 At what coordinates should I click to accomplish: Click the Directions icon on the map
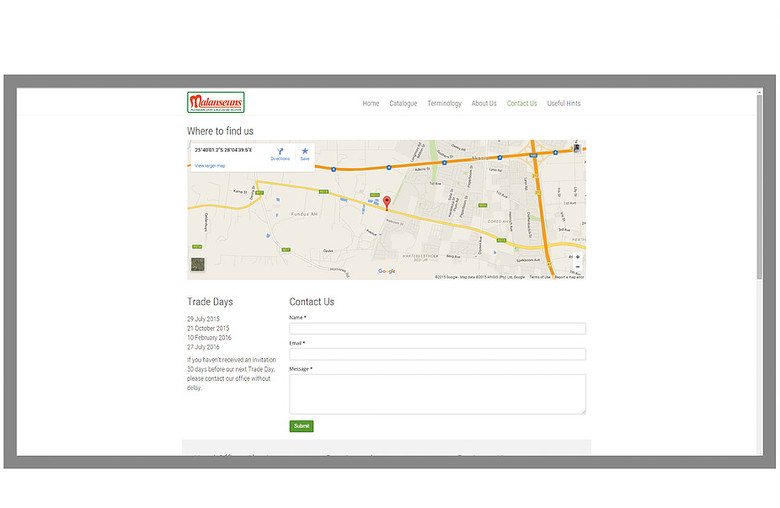(280, 151)
